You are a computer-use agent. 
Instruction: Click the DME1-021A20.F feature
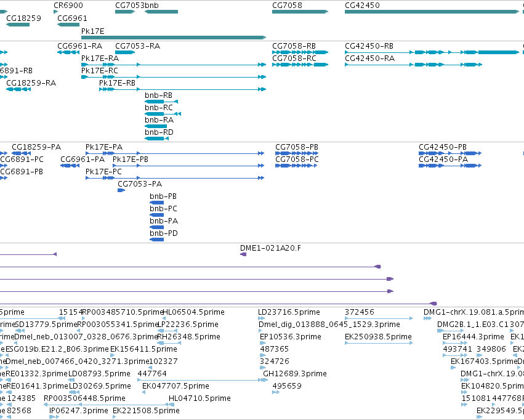pyautogui.click(x=243, y=254)
